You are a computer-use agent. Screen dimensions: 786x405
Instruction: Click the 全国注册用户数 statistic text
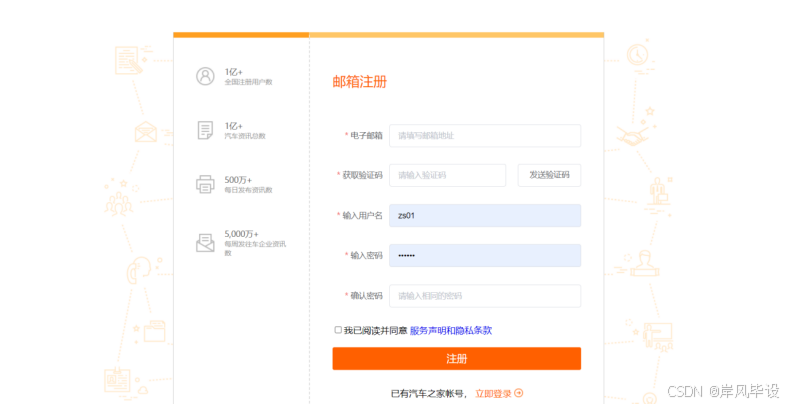[248, 82]
